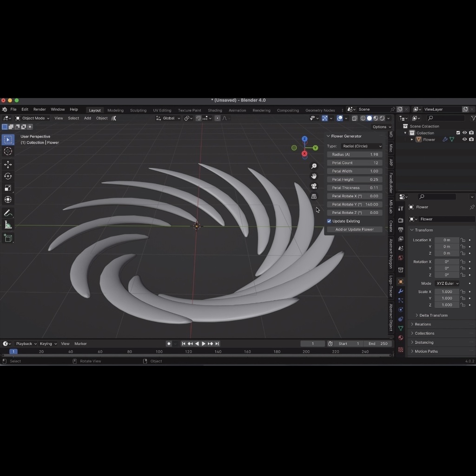Select the Move tool
This screenshot has height=476, width=476.
click(x=7, y=164)
